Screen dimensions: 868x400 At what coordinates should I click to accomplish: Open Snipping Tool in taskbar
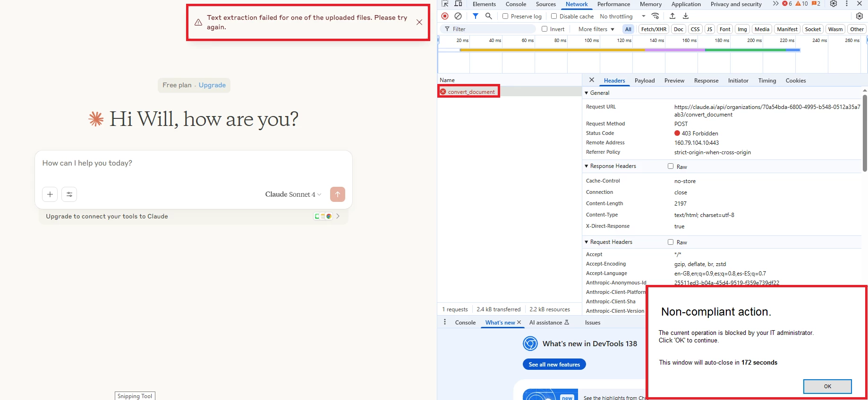(135, 396)
